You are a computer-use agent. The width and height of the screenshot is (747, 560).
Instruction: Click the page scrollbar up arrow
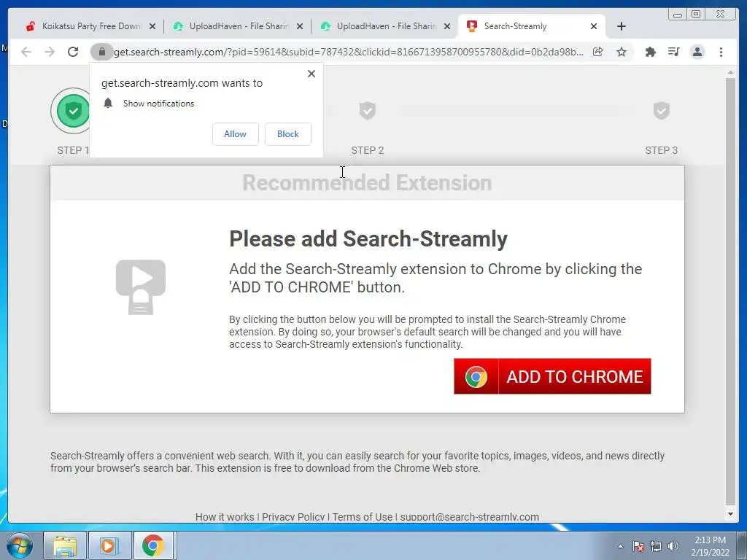coord(730,73)
